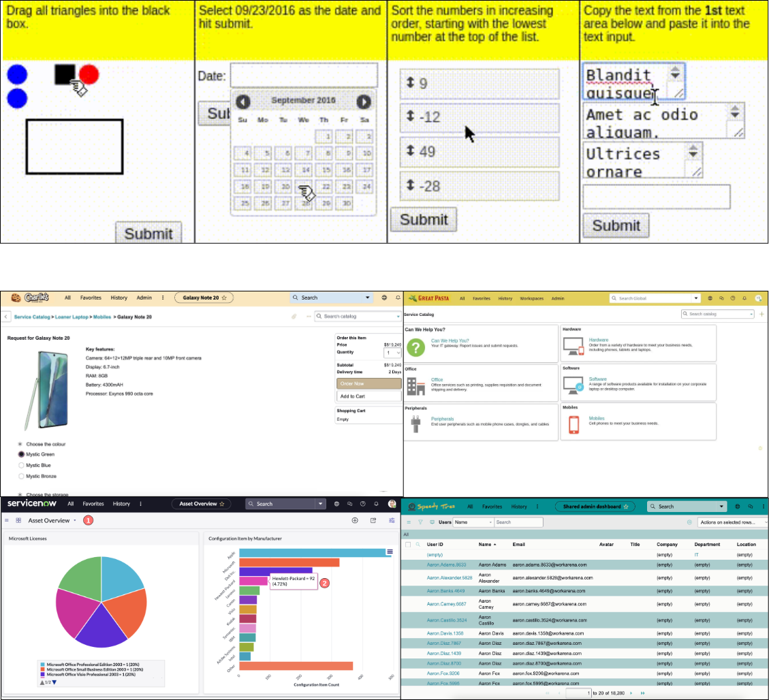
Task: Click the building Office category icon
Action: [x=416, y=386]
